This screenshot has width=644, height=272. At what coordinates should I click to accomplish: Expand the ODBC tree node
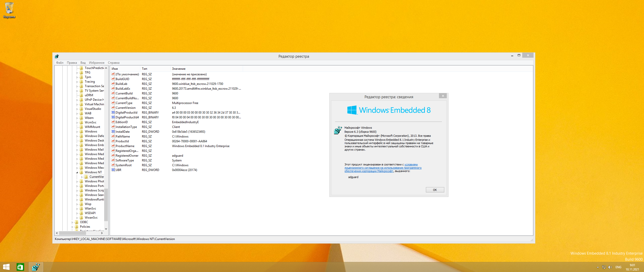[x=72, y=222]
